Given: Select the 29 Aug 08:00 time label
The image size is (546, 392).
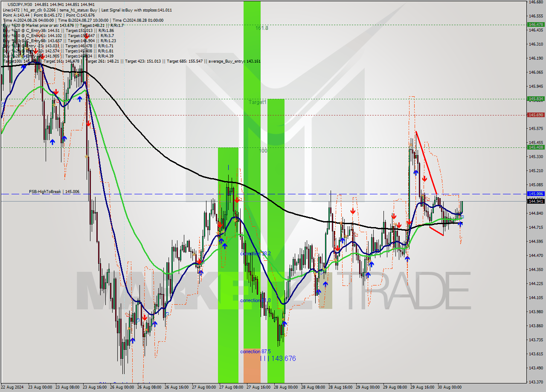Looking at the screenshot, I should coord(395,387).
